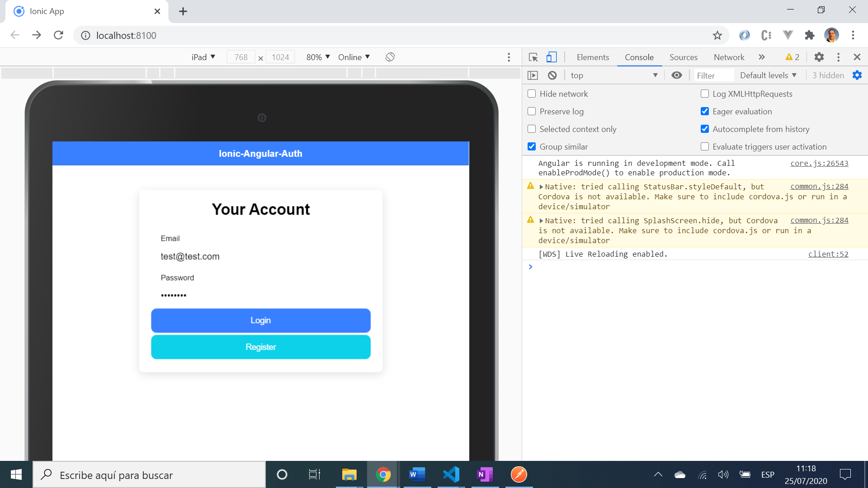Click the clear console icon
The width and height of the screenshot is (868, 488).
[552, 75]
